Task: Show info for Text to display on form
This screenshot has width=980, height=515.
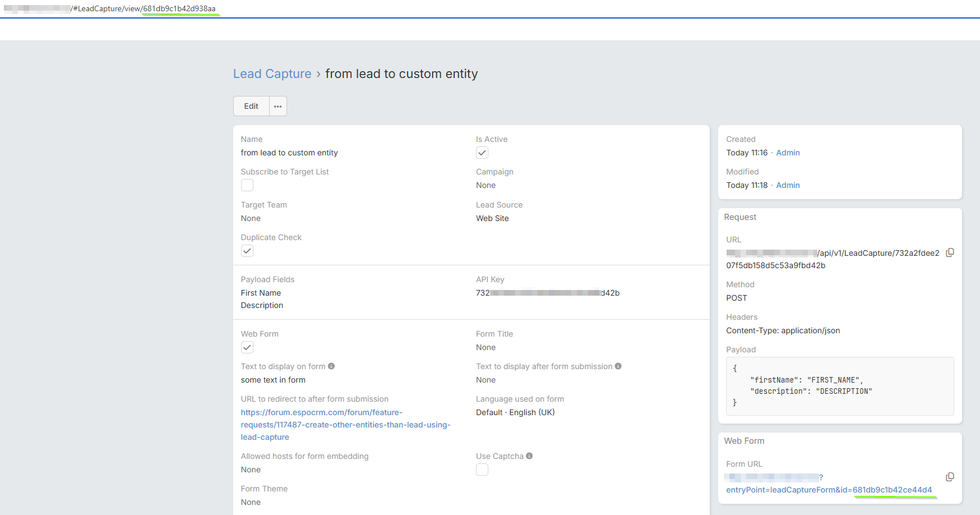Action: 331,366
